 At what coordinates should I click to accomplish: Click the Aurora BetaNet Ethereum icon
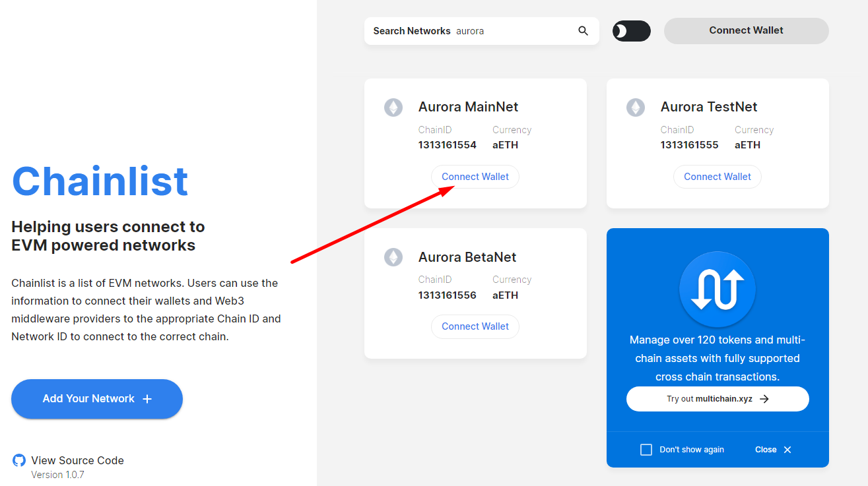pos(393,257)
